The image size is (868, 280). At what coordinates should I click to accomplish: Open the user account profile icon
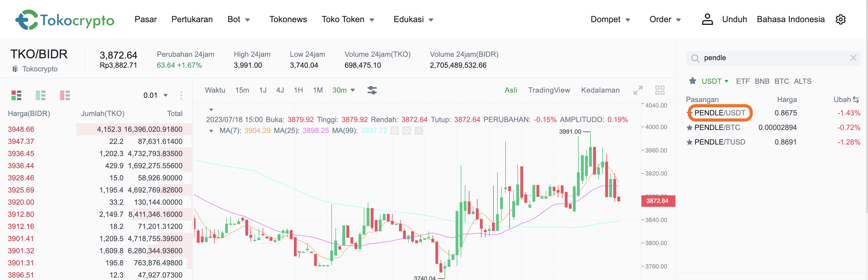[707, 19]
